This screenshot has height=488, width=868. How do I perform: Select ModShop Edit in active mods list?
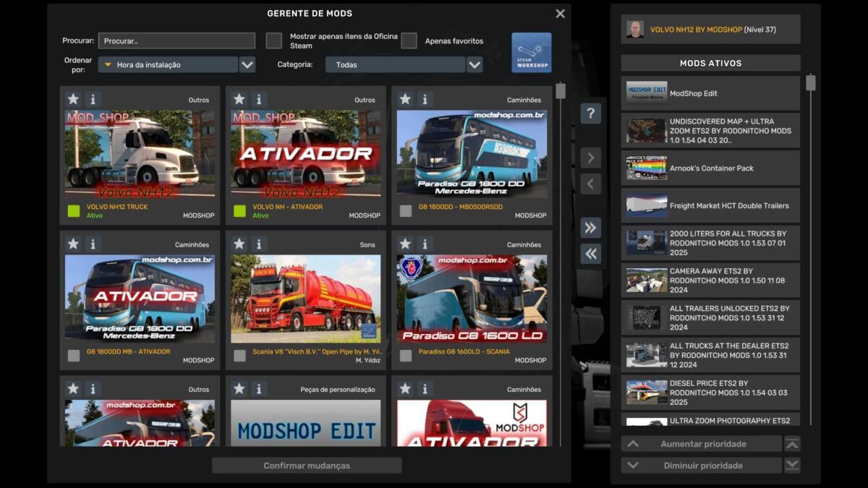coord(710,93)
